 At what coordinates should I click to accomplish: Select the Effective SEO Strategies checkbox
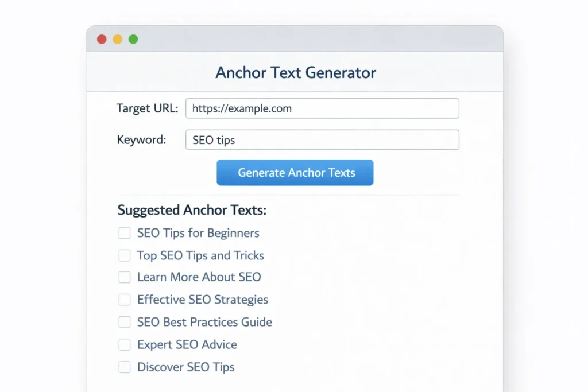click(125, 300)
